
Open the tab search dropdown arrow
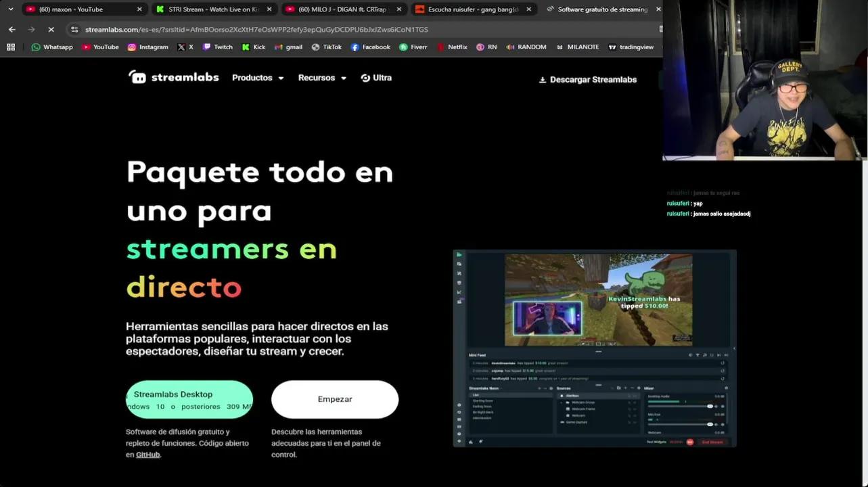pyautogui.click(x=10, y=9)
